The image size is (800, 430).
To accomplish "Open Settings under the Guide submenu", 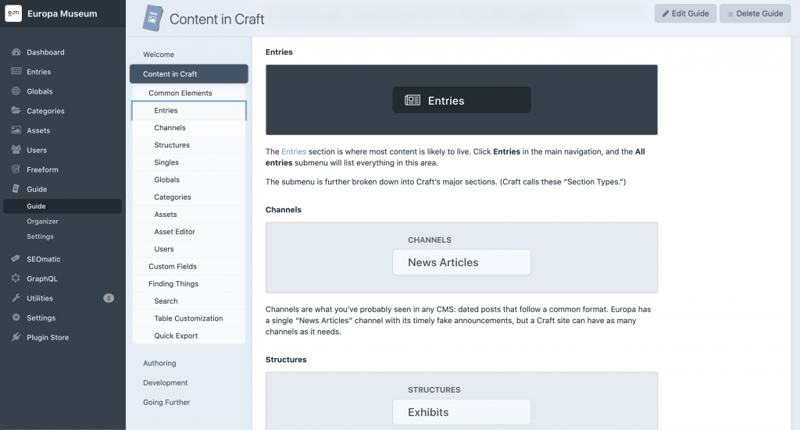I will [40, 236].
